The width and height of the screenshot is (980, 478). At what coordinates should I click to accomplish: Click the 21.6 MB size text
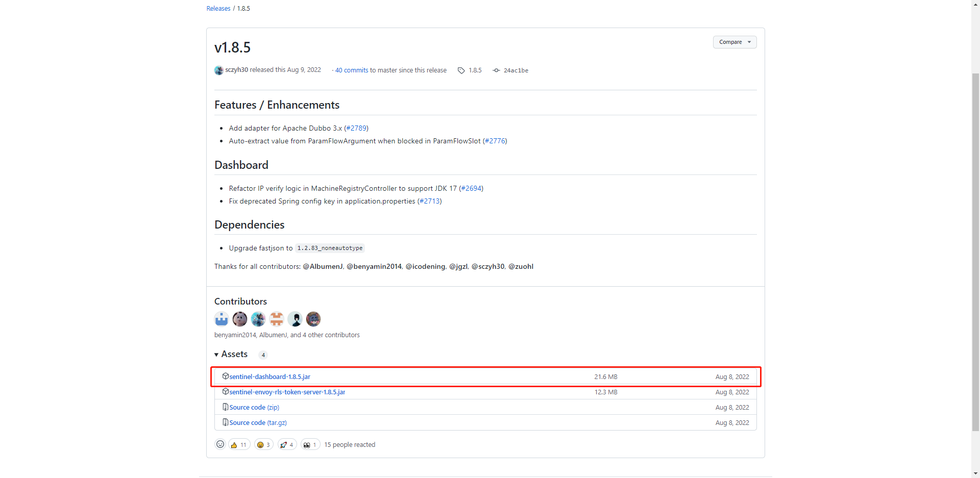(x=606, y=376)
